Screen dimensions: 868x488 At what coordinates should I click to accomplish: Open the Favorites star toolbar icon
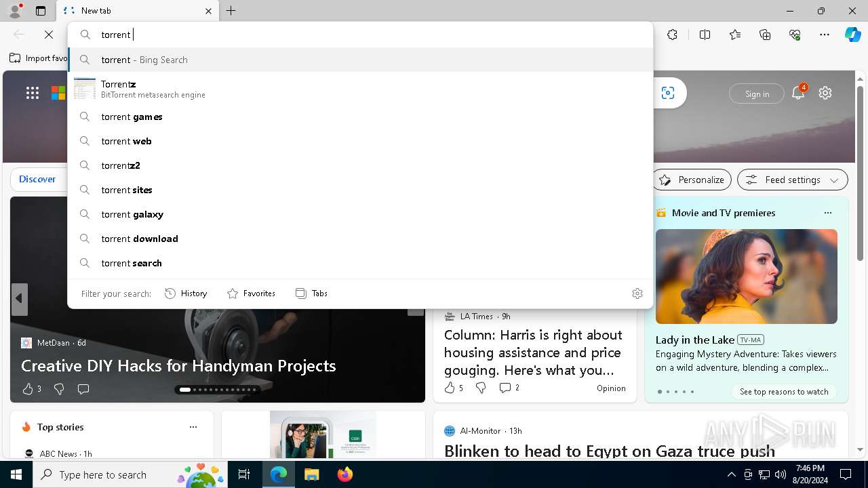click(x=735, y=35)
